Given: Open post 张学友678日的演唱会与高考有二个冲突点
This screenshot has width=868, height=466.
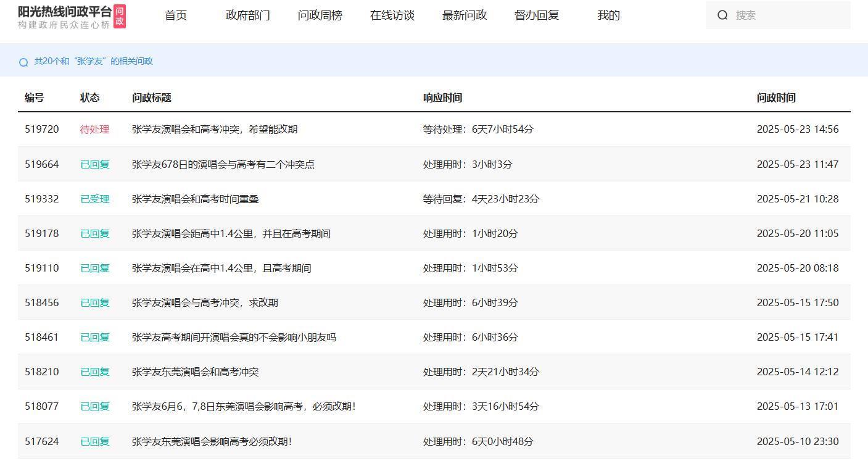Looking at the screenshot, I should (223, 165).
